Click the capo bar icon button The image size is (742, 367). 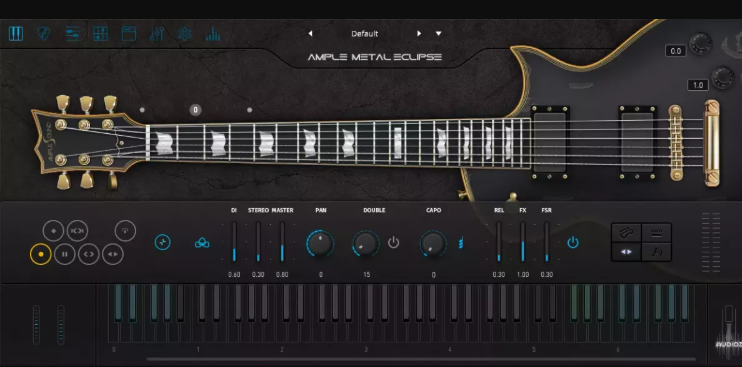click(x=656, y=233)
